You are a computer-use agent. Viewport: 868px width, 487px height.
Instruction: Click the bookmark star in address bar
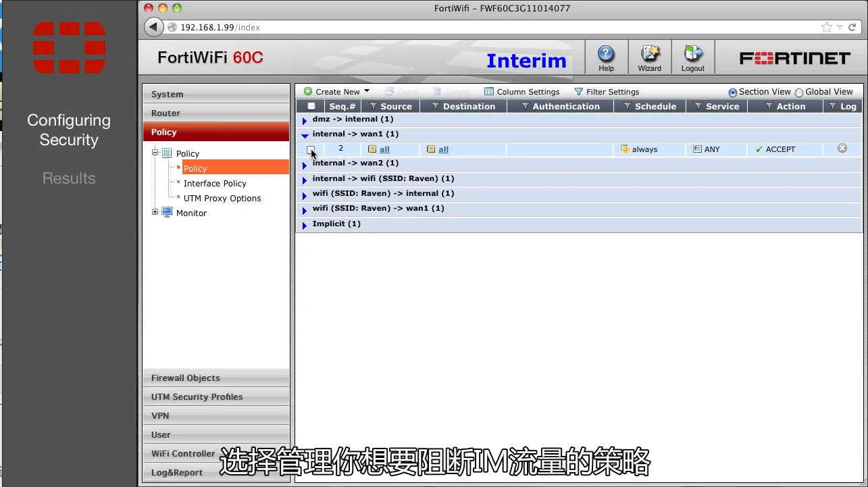[x=827, y=28]
